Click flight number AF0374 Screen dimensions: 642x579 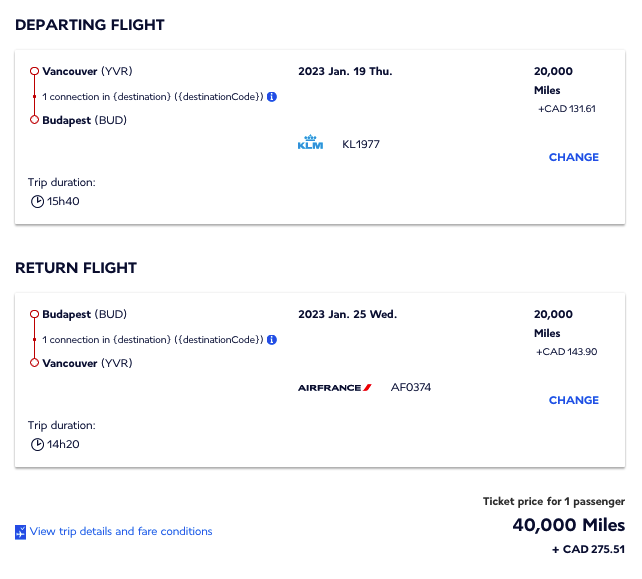(411, 387)
